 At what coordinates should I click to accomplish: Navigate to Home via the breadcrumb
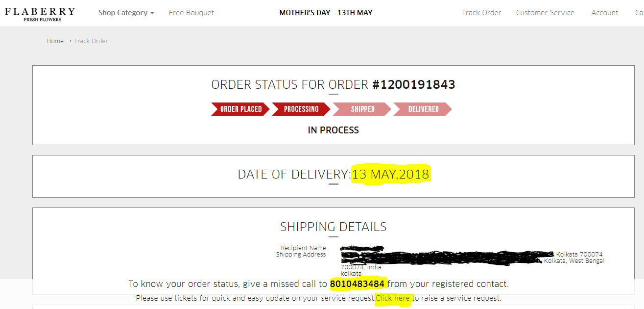(x=55, y=41)
